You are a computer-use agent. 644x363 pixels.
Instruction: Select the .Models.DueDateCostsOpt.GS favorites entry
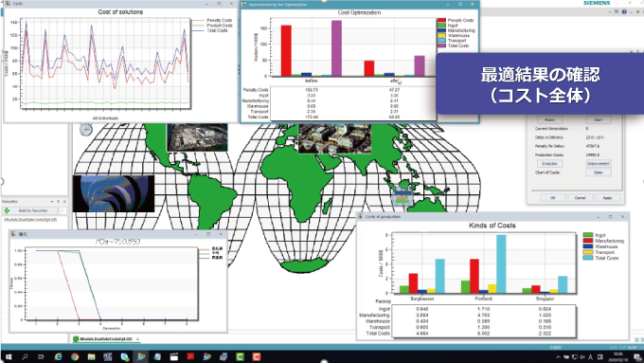point(31,220)
